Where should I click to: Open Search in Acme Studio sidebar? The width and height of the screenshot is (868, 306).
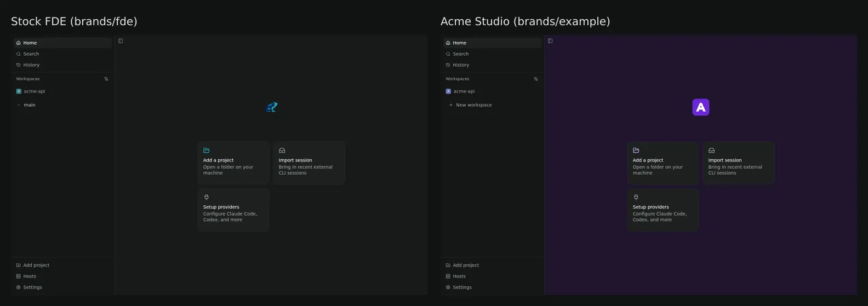point(492,54)
